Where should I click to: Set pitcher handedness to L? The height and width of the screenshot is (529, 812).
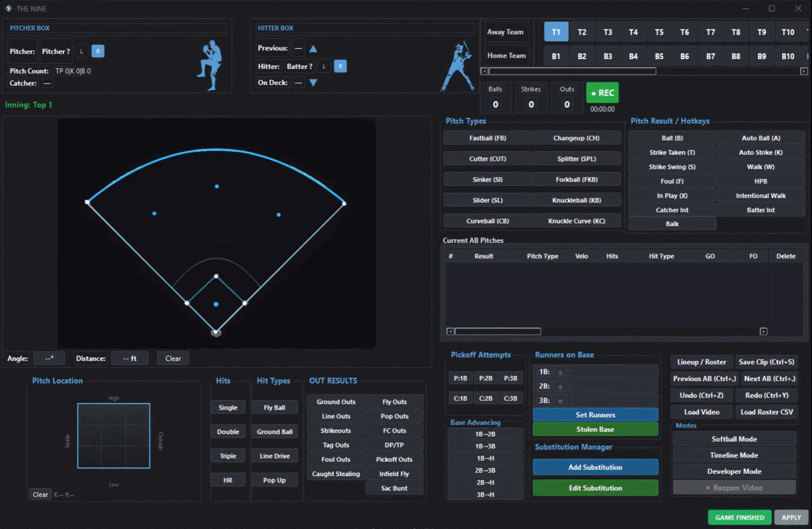[x=82, y=51]
